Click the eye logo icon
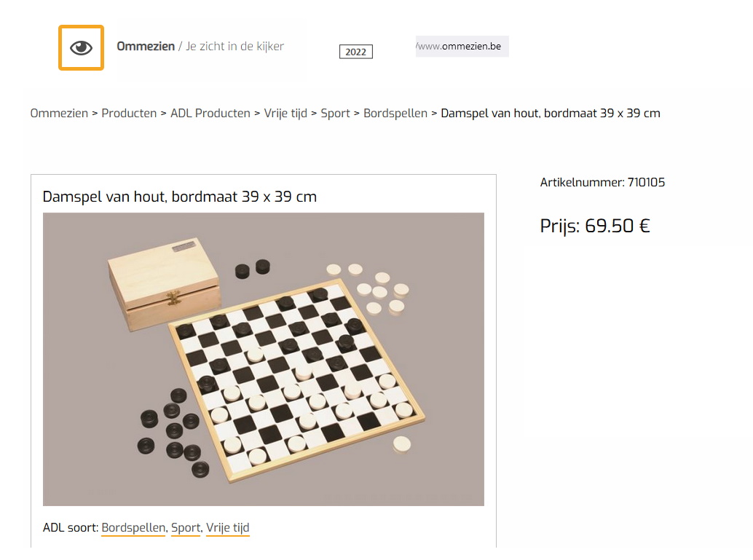Screen dimensions: 753x560 tap(81, 48)
